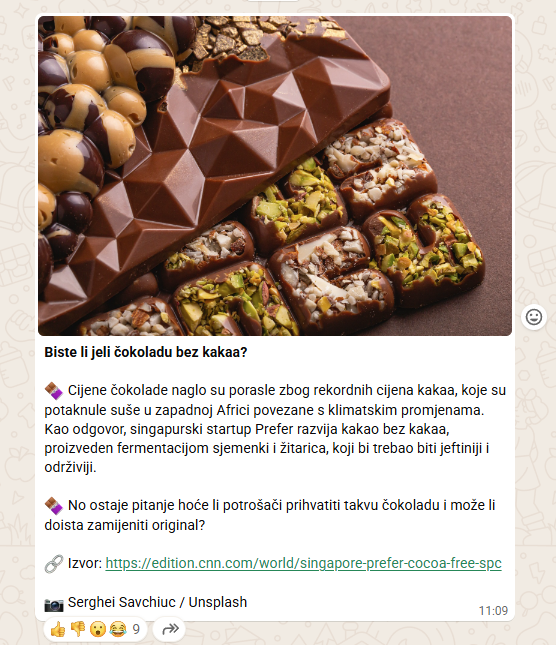
Task: Open the reaction count showing 9
Action: (x=136, y=629)
